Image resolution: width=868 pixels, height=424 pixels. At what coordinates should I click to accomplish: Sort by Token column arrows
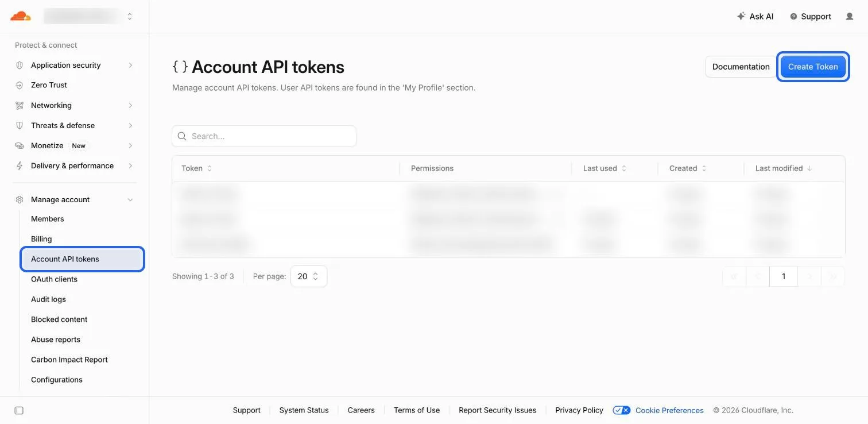(x=210, y=168)
